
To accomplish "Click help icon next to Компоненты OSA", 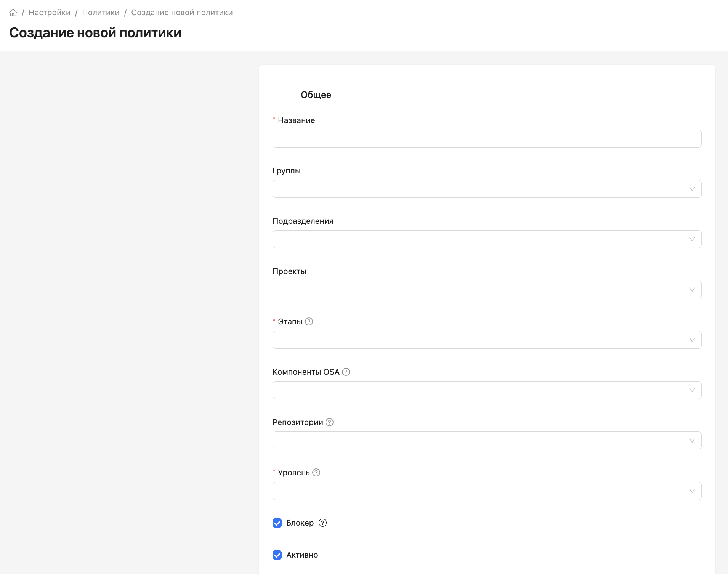I will click(x=346, y=372).
